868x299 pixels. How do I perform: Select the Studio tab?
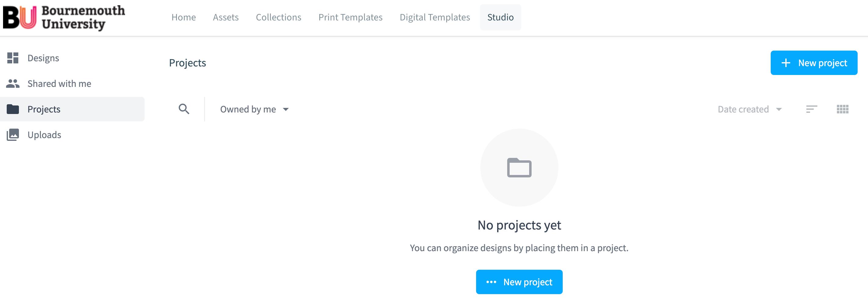500,17
